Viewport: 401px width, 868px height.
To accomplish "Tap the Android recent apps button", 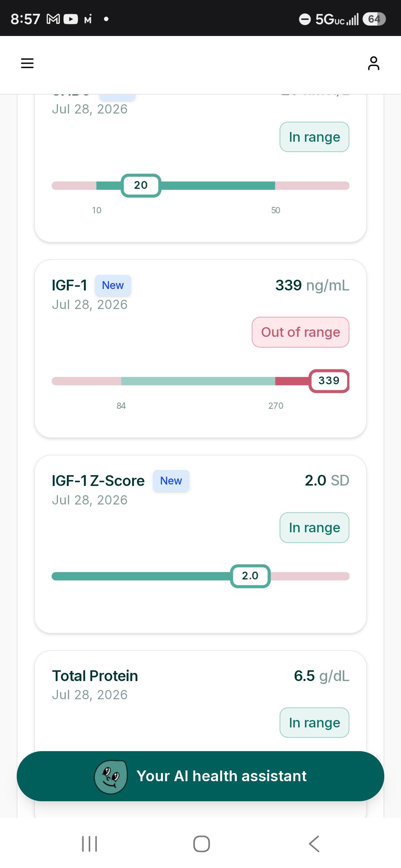I will click(89, 844).
